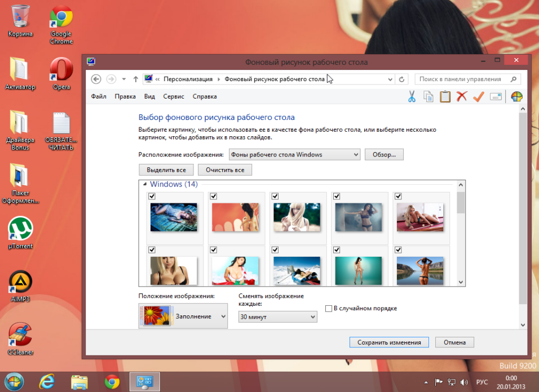Click the Обзор... browse button
The height and width of the screenshot is (392, 539).
click(384, 155)
